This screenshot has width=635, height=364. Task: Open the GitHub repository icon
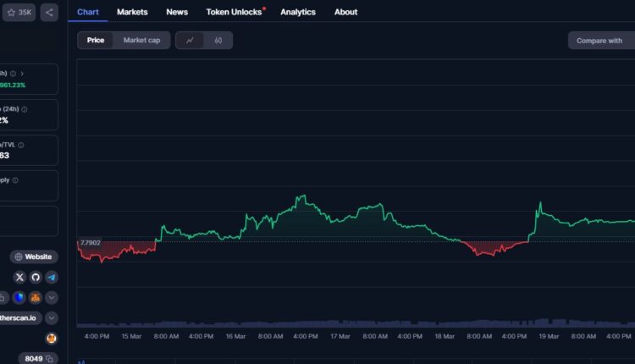tap(36, 277)
